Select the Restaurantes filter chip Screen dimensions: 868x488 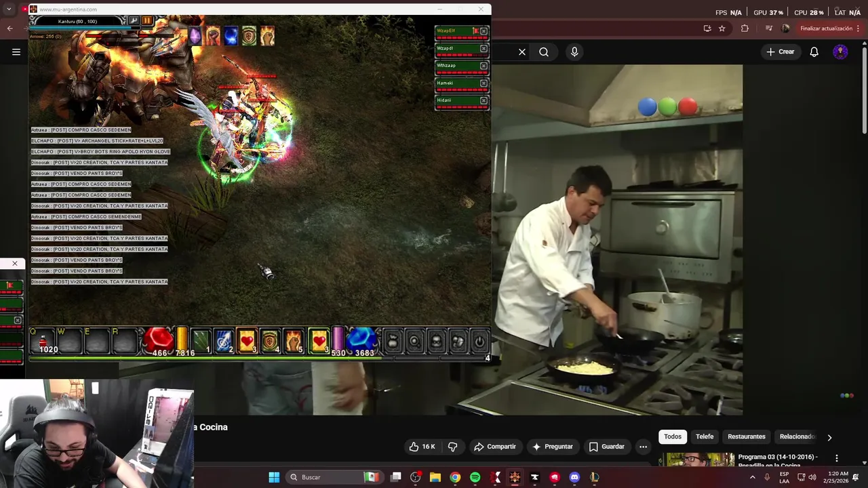(747, 436)
